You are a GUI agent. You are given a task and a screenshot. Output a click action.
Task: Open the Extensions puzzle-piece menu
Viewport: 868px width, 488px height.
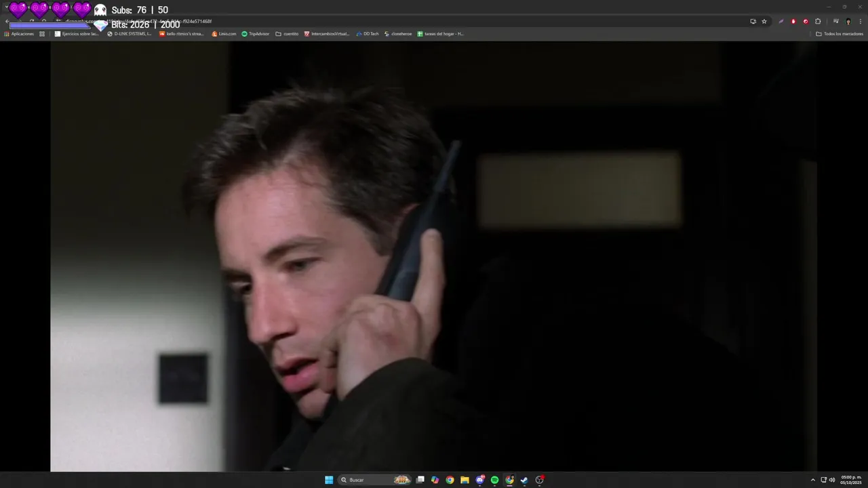coord(818,21)
